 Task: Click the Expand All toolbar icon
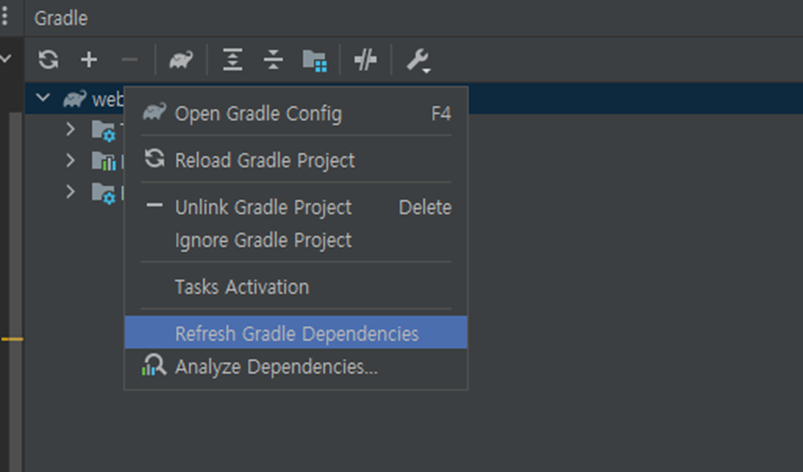click(x=233, y=59)
